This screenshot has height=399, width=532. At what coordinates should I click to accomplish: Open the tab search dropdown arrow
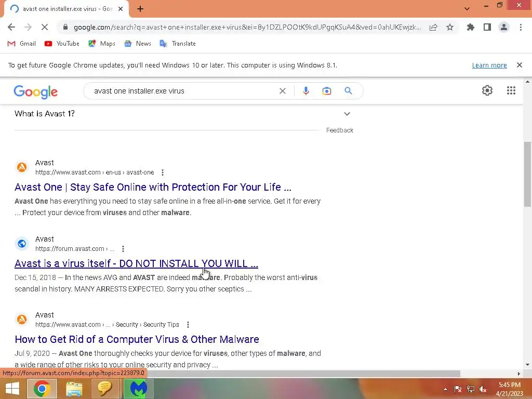point(467,9)
